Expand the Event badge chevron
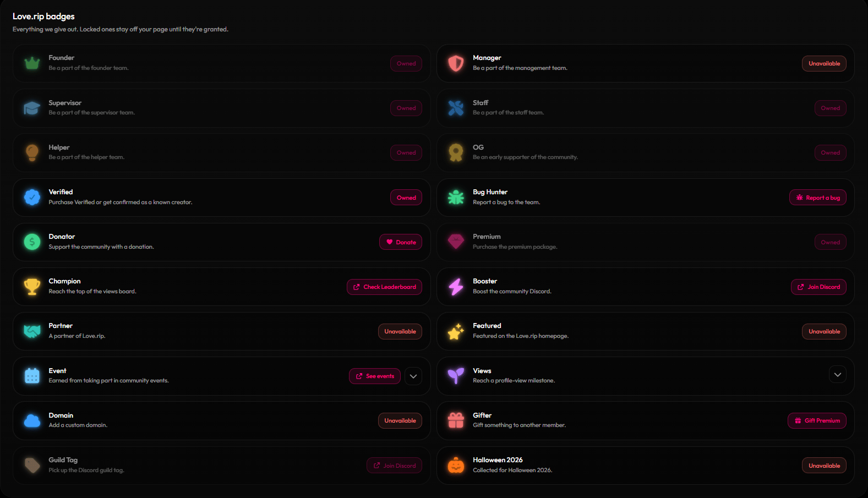This screenshot has height=498, width=868. coord(413,376)
